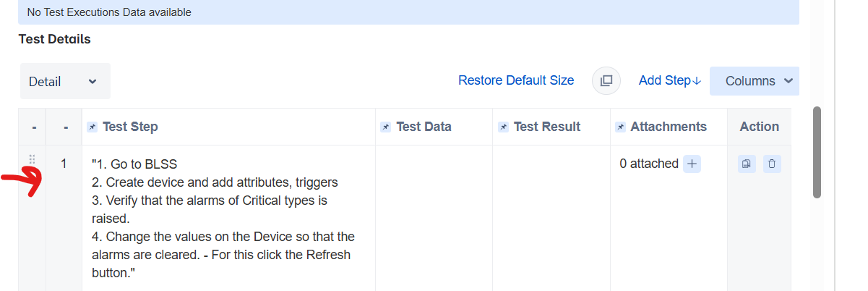Screen dimensions: 868x291
Task: Select the Action column header
Action: (759, 127)
